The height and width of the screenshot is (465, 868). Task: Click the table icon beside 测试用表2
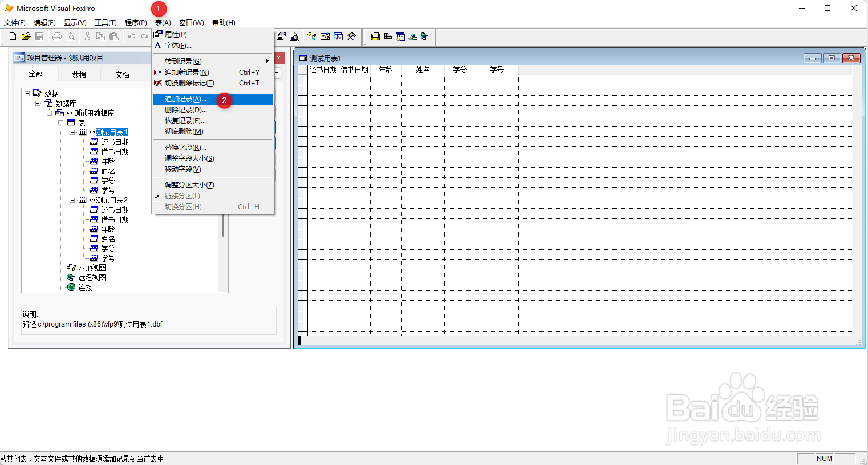click(83, 200)
